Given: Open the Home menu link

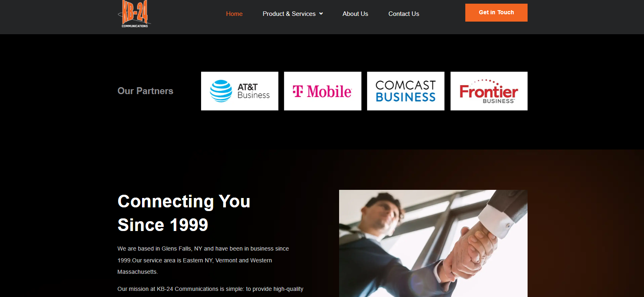Looking at the screenshot, I should (x=234, y=14).
